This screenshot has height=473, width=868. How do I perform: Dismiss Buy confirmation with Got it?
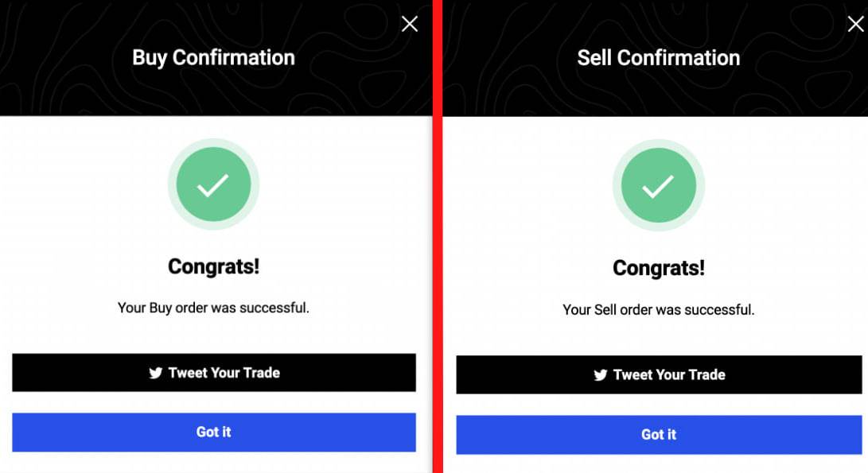[x=214, y=432]
